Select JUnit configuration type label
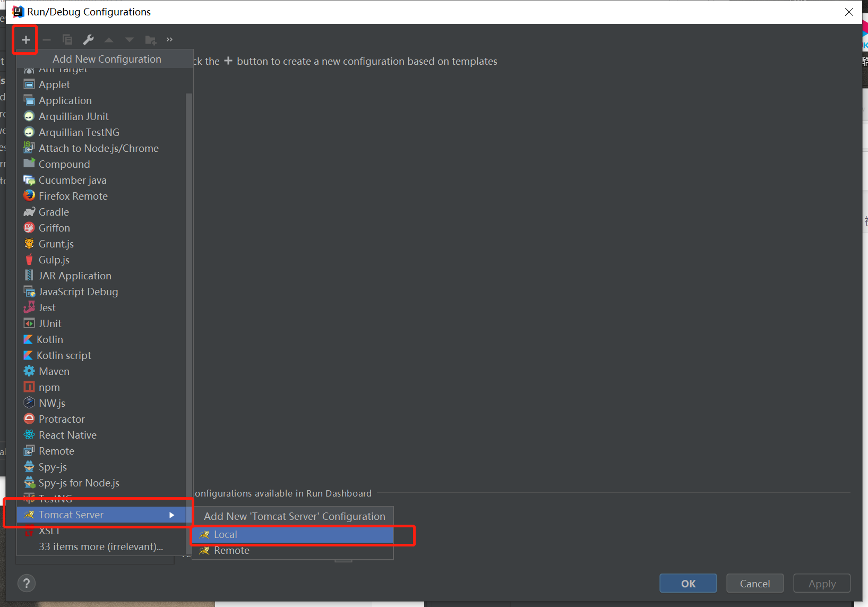 coord(50,323)
